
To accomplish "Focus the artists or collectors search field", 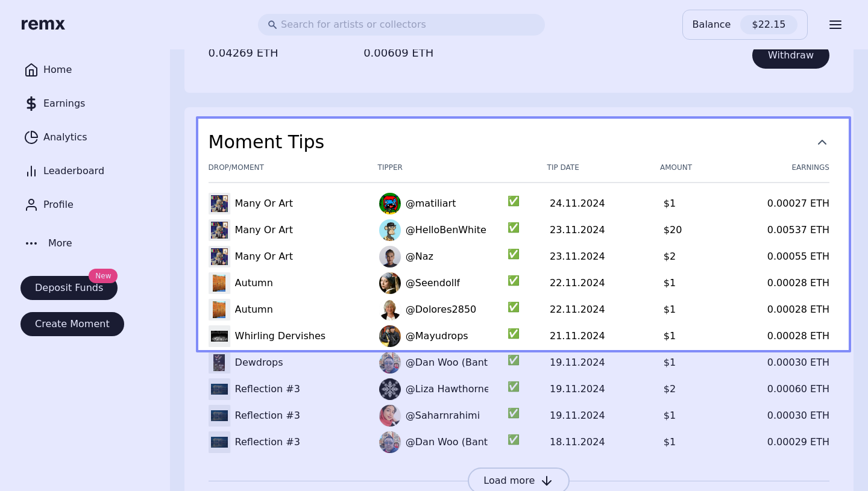I will coord(410,25).
